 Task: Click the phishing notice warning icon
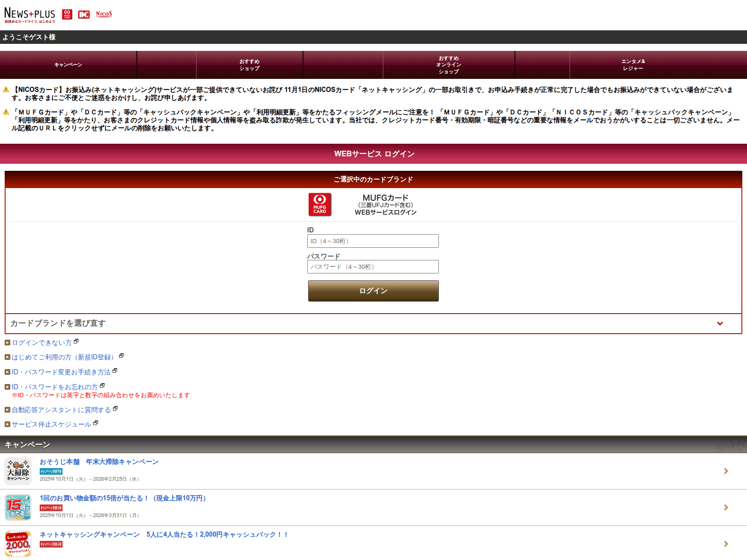(6, 112)
